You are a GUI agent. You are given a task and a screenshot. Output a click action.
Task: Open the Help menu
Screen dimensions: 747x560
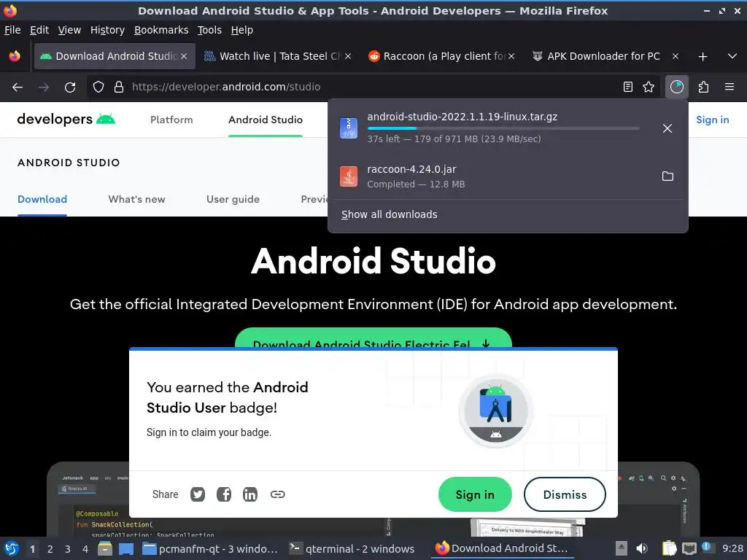click(x=241, y=30)
